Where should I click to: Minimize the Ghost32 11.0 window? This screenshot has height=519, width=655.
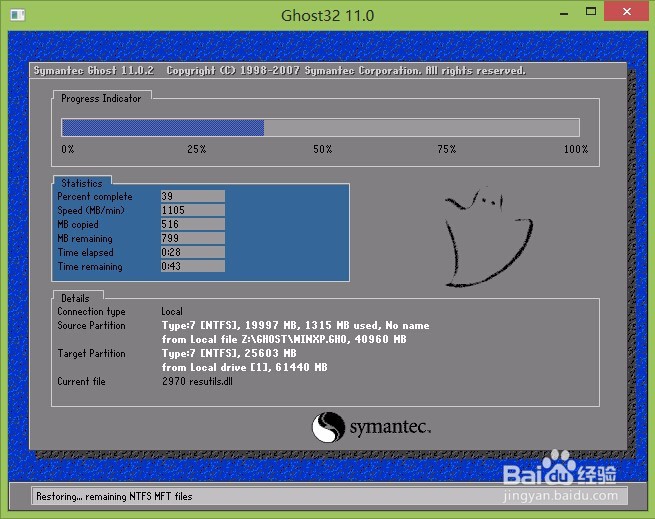[x=564, y=13]
